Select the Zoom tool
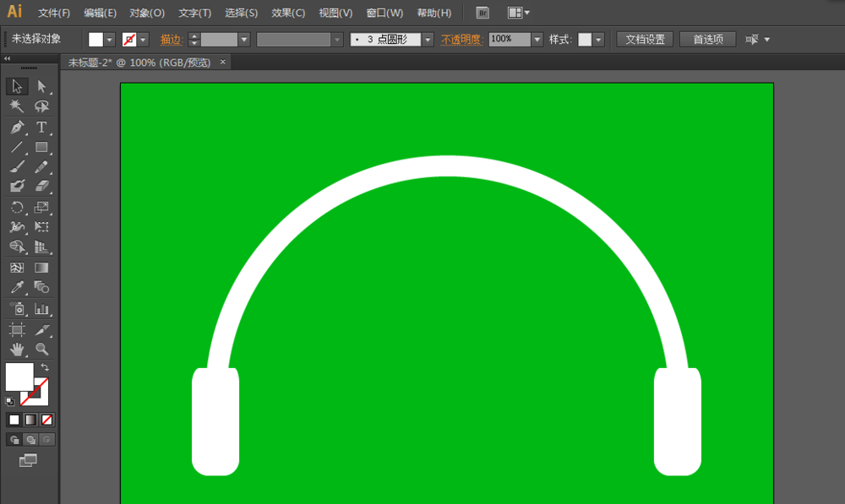 (41, 350)
